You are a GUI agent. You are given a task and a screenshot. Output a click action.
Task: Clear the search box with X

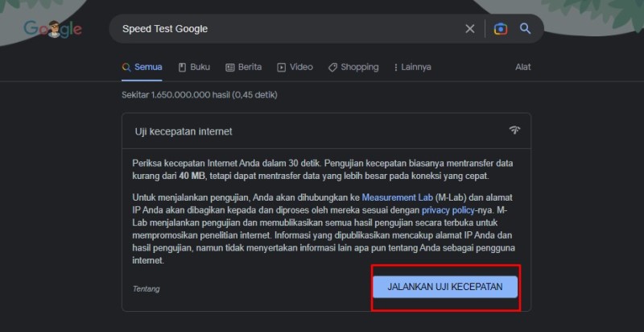pyautogui.click(x=470, y=29)
